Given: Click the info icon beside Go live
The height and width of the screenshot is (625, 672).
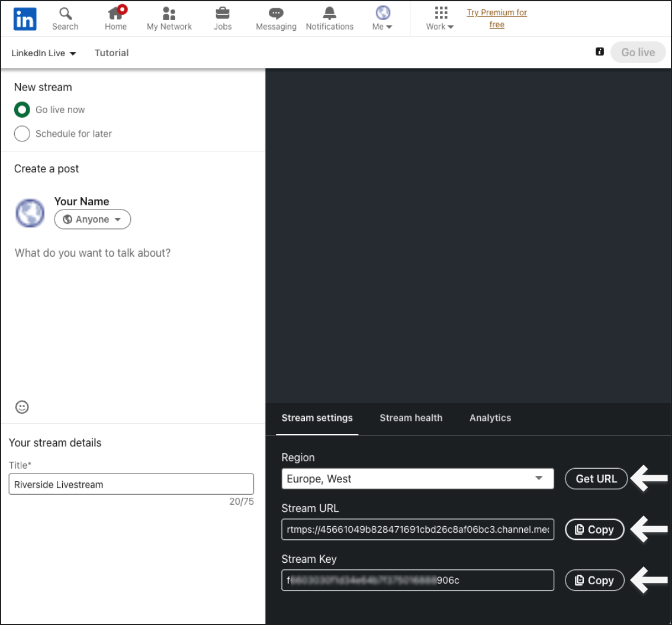Looking at the screenshot, I should pyautogui.click(x=600, y=52).
